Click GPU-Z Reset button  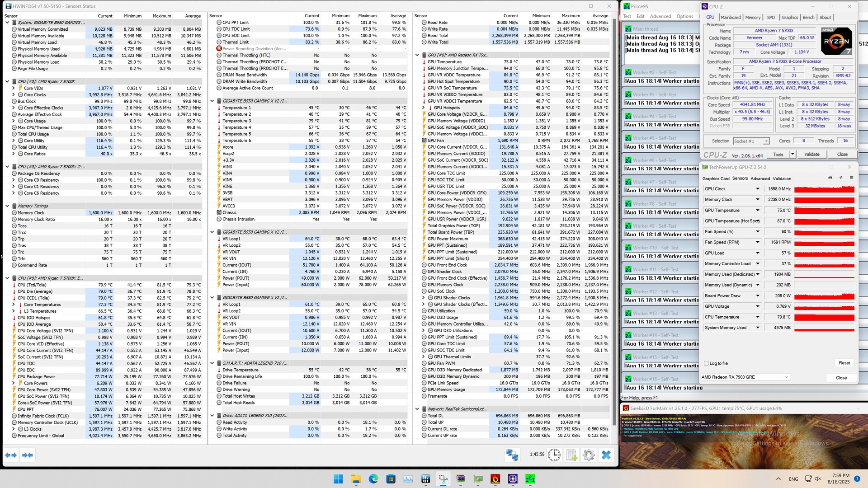tap(844, 363)
